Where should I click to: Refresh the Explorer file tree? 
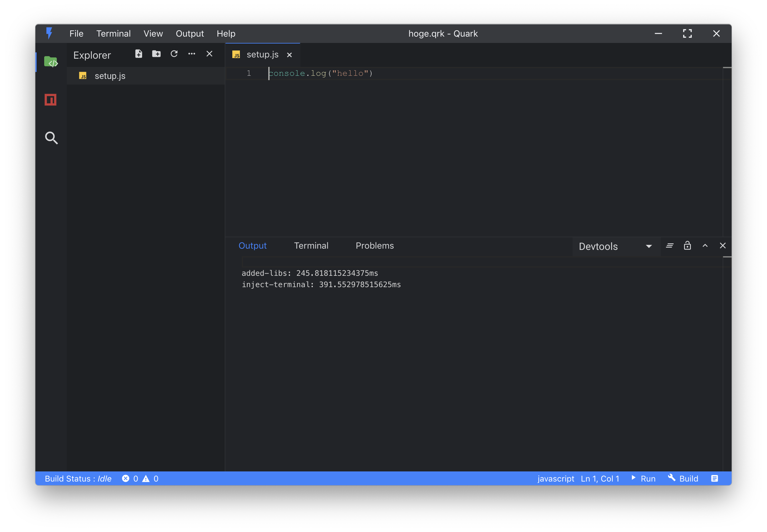click(174, 54)
